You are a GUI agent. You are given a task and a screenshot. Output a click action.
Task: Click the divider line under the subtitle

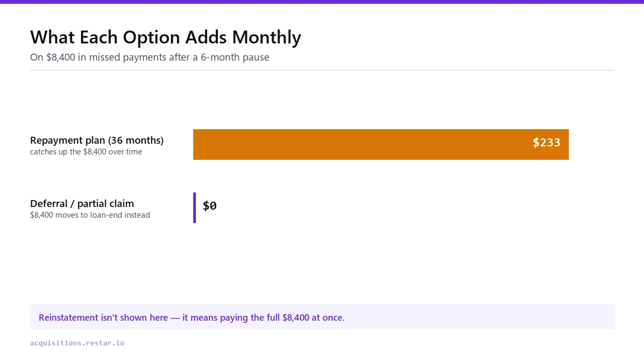322,70
